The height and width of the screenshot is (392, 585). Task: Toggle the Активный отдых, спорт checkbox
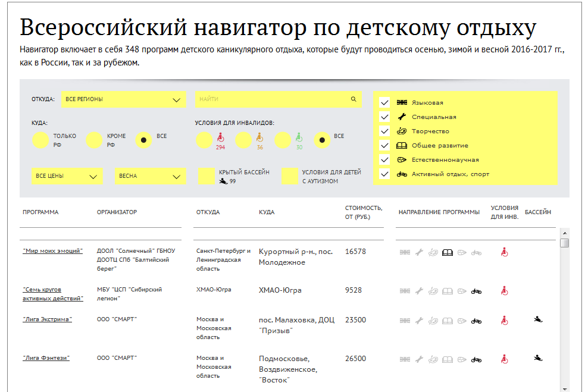[384, 174]
